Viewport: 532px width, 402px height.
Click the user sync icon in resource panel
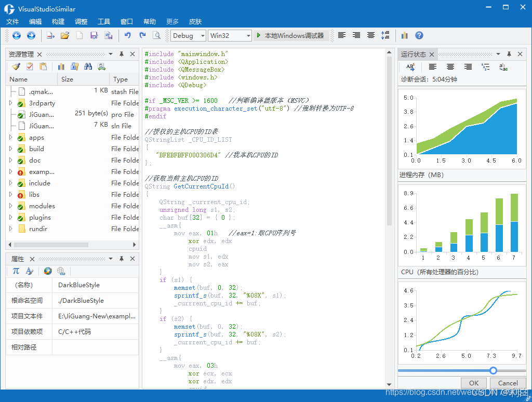tap(101, 66)
